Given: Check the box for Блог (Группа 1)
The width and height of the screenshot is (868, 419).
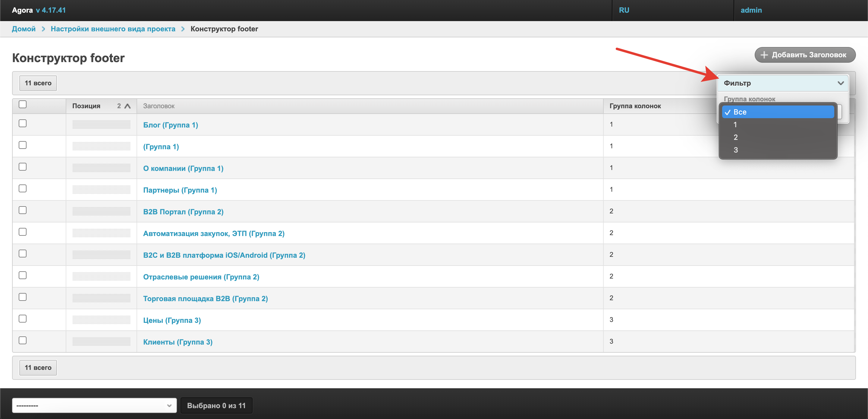Looking at the screenshot, I should (23, 123).
